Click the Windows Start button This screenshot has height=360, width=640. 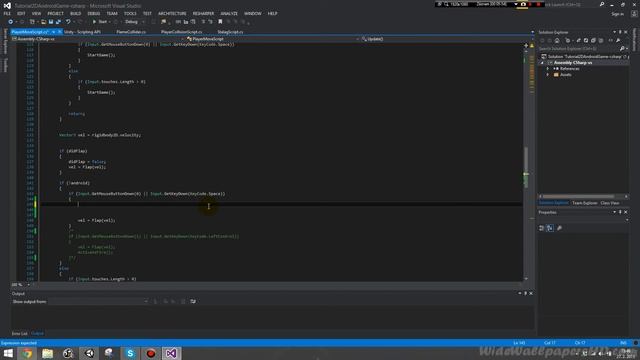click(7, 353)
